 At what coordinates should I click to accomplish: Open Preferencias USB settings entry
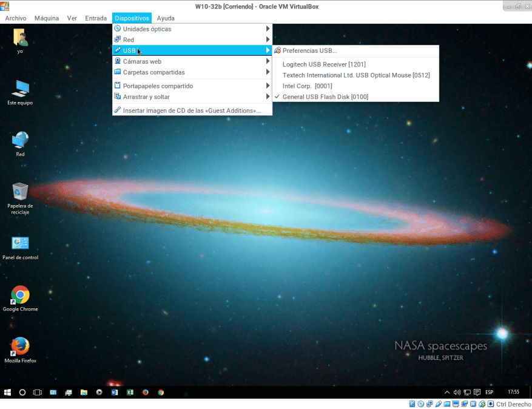[309, 51]
